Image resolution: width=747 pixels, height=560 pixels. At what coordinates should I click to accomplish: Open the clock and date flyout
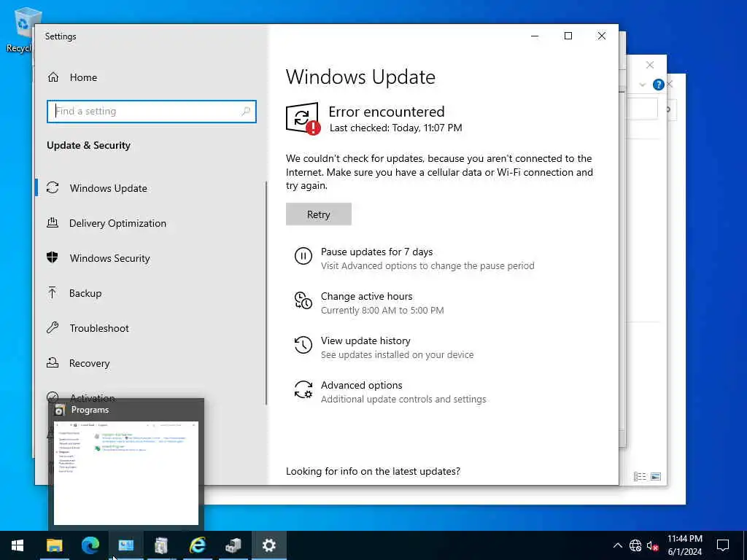coord(684,545)
